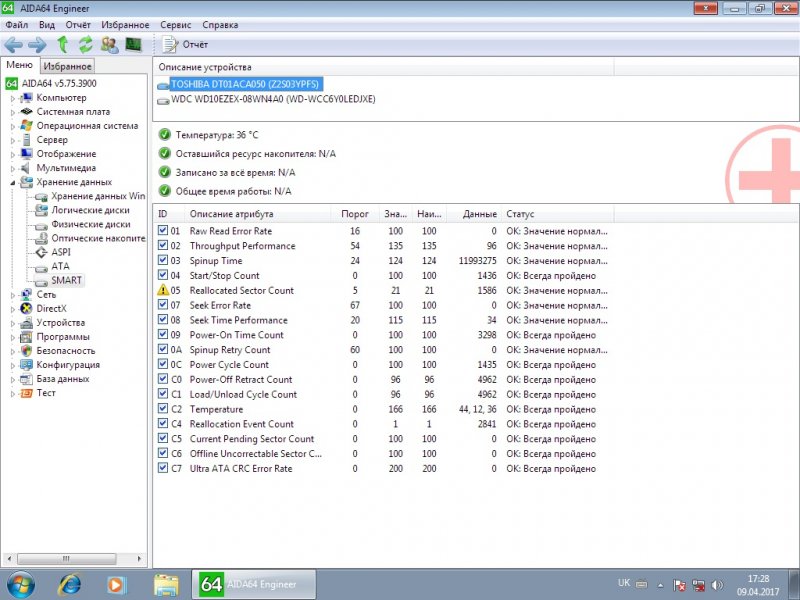Expand the Компьютер tree node

tap(14, 97)
